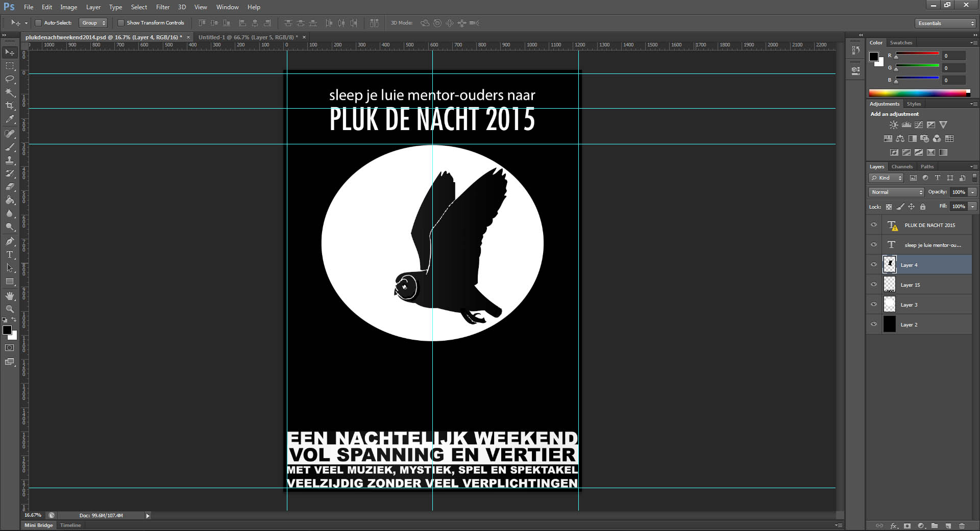
Task: Create a new group folder button
Action: 934,525
